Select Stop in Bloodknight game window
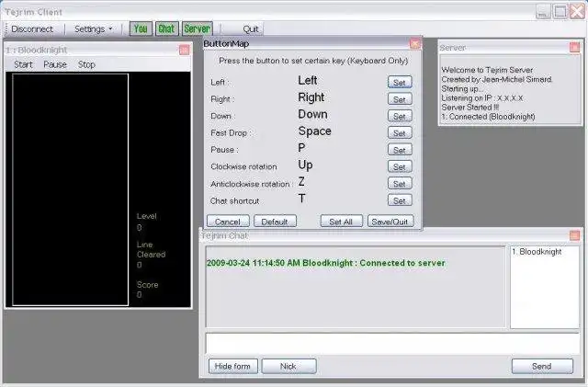The width and height of the screenshot is (588, 387). (x=86, y=64)
